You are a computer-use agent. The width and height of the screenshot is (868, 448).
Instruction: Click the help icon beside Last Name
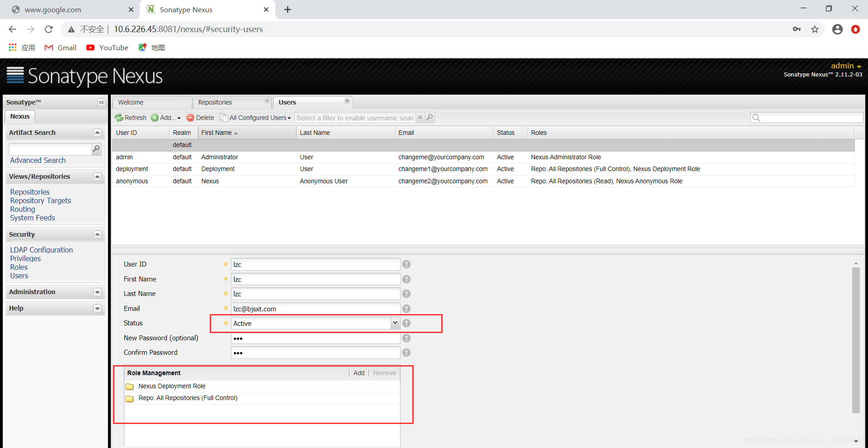(x=406, y=294)
